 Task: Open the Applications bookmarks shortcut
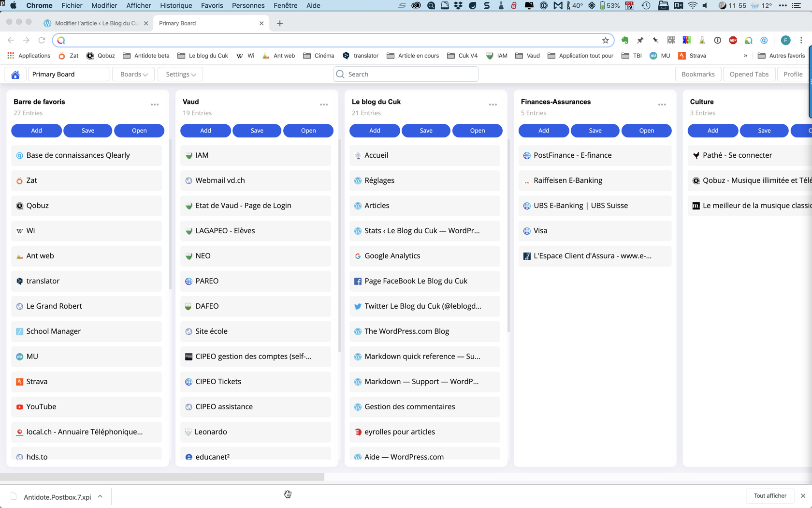[x=29, y=56]
